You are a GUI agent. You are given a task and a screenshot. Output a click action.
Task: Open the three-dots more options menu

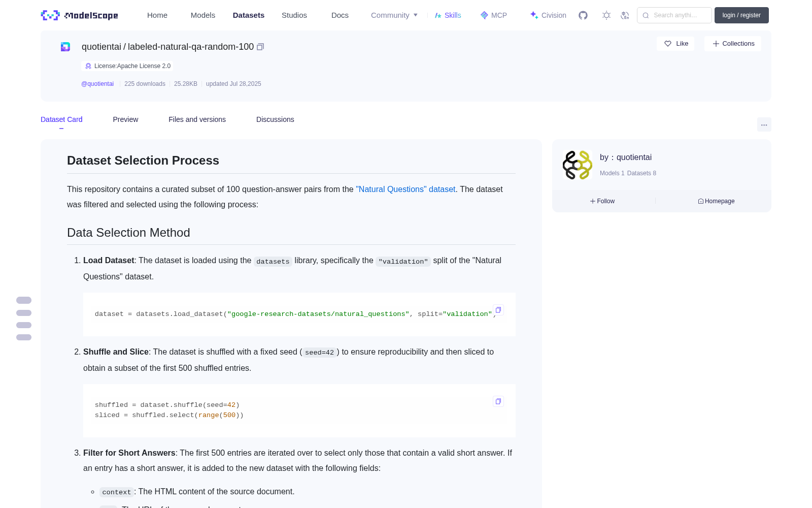764,124
